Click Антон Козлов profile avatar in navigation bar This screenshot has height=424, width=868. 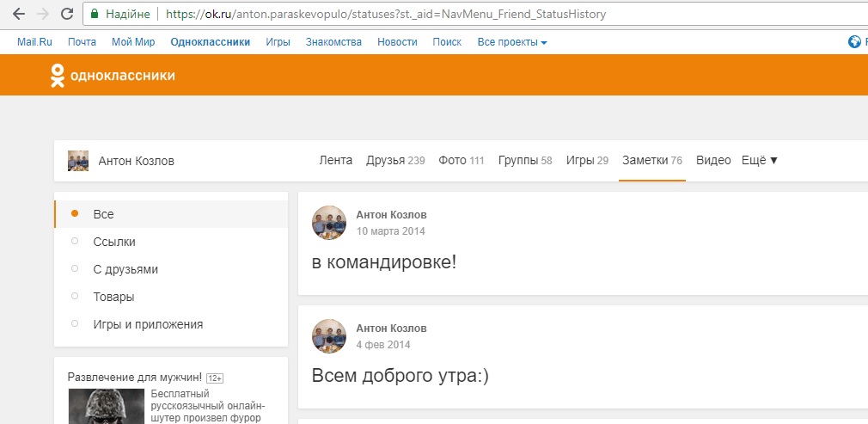78,161
